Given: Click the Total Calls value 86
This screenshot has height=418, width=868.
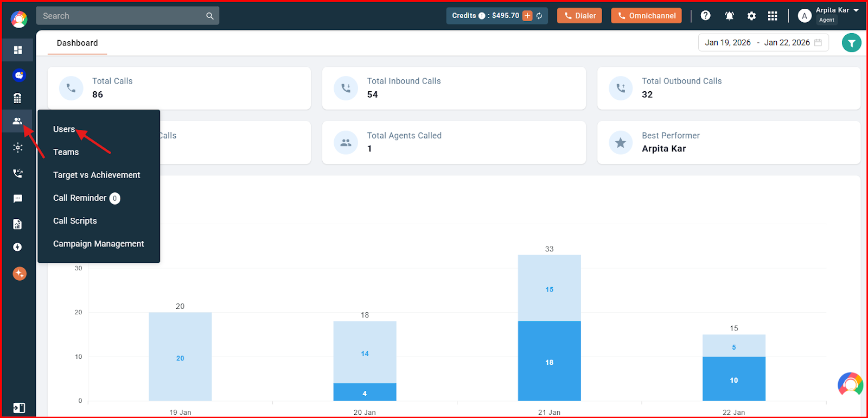Looking at the screenshot, I should [x=98, y=94].
